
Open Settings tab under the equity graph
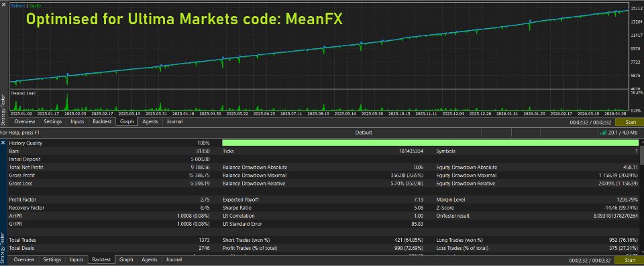pyautogui.click(x=52, y=121)
